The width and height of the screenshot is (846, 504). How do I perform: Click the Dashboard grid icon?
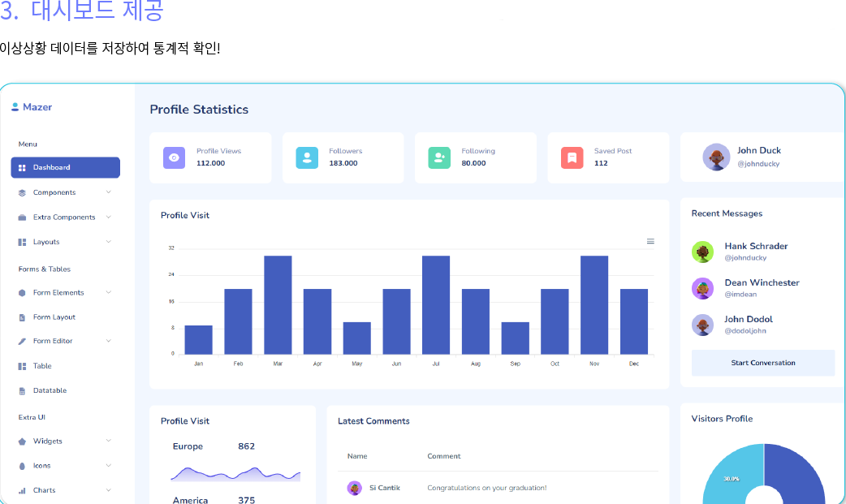pos(22,168)
